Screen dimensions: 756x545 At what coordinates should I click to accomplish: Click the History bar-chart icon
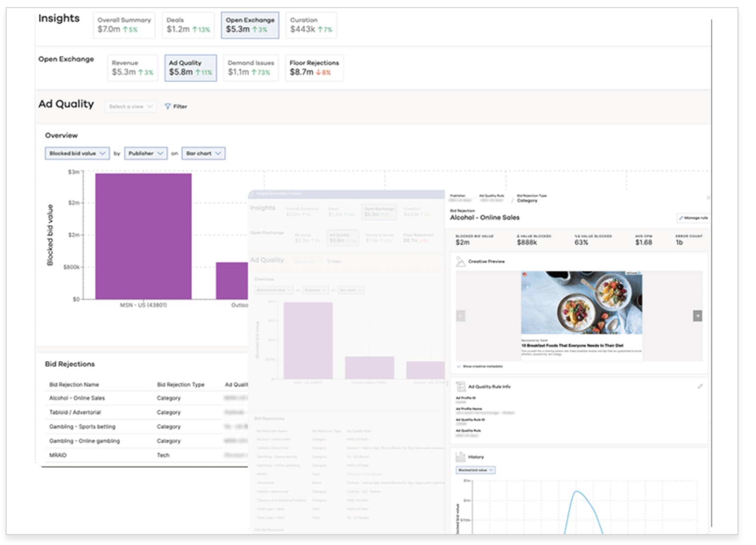coord(462,456)
